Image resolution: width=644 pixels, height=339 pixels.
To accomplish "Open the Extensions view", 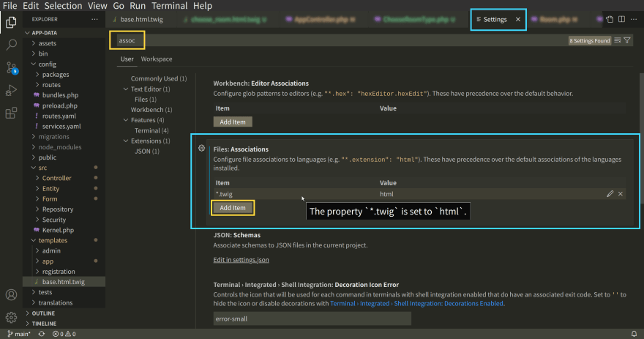I will 11,113.
